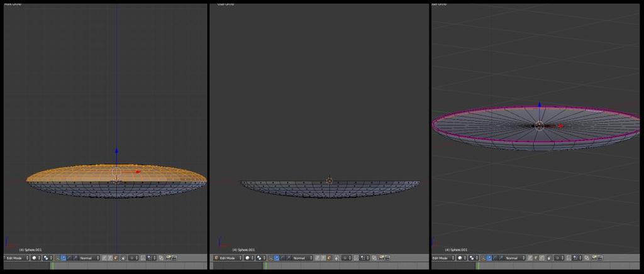Enable vertex select mode in right viewport
Image resolution: width=644 pixels, height=274 pixels.
tap(530, 258)
